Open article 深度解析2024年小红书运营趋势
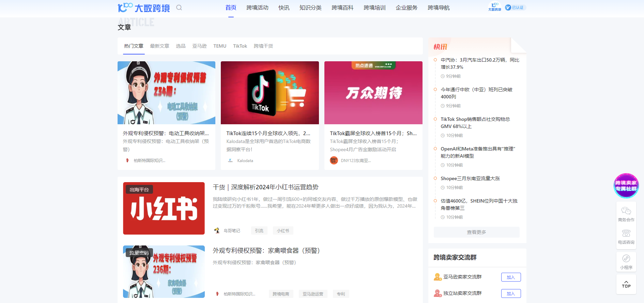Image resolution: width=644 pixels, height=303 pixels. click(x=266, y=187)
